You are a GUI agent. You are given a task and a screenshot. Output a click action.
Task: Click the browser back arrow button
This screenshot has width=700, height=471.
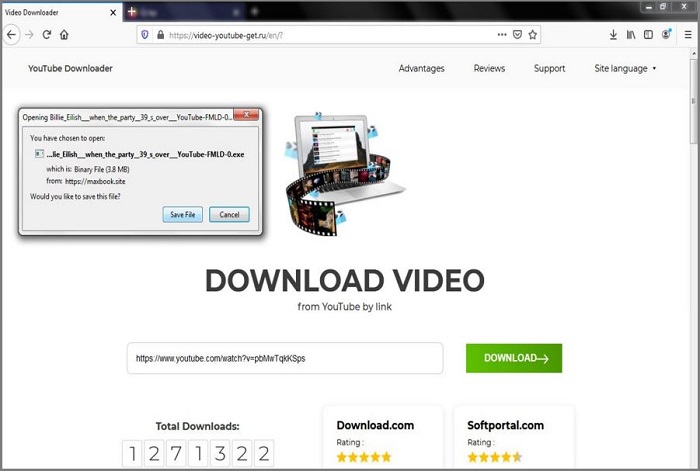click(11, 34)
